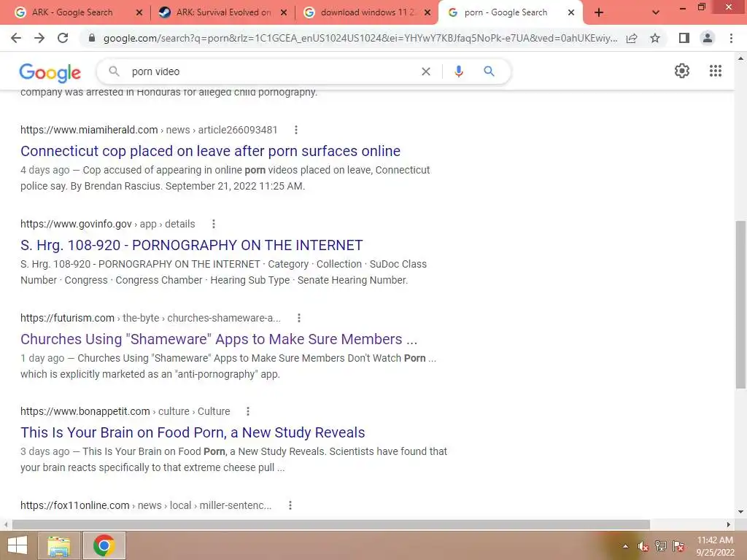The image size is (747, 560).
Task: Open the taskbar clock showing 11:42 AM
Action: 715,546
